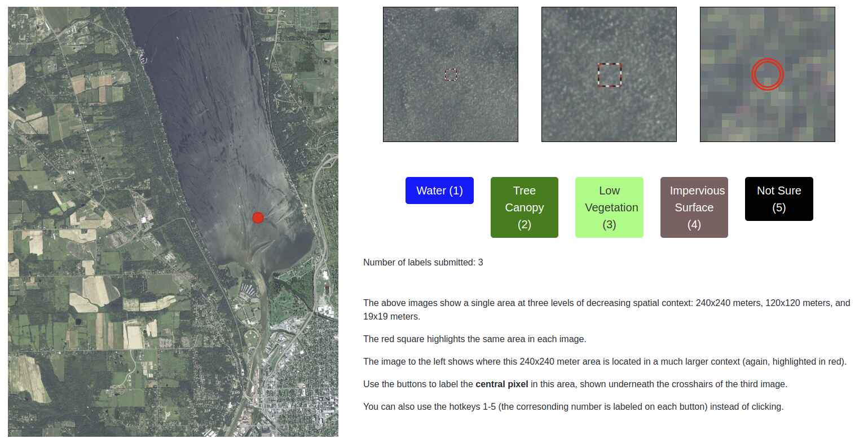Click the farmland fields on map's left side
This screenshot has height=443, width=868.
coord(68,254)
